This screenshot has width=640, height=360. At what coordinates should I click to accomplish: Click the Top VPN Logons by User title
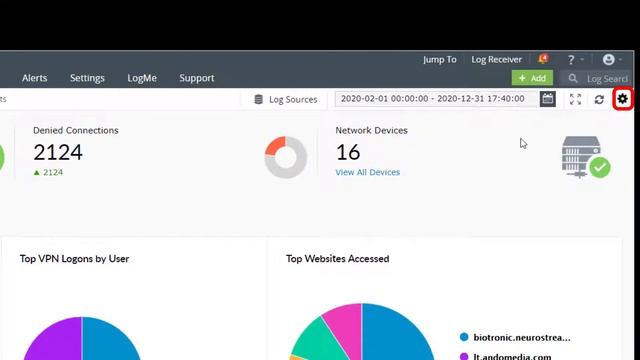(74, 259)
